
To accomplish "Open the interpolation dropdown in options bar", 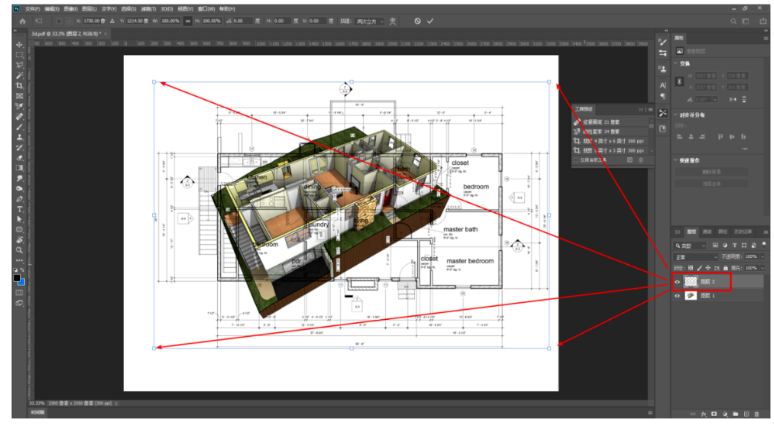I will (x=370, y=21).
